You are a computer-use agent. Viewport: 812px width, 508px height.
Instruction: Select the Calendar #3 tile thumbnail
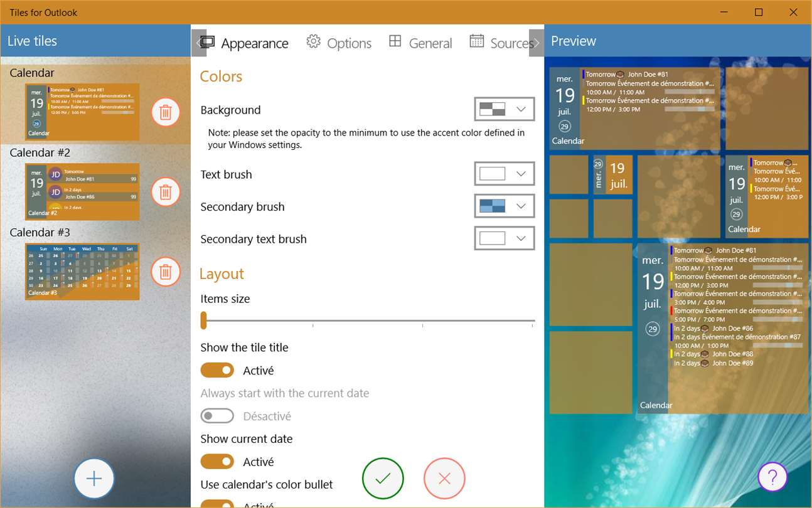point(82,272)
